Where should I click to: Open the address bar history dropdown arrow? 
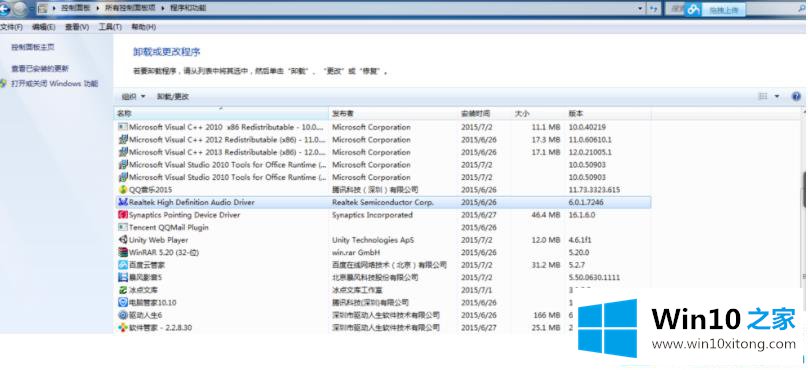(x=641, y=8)
